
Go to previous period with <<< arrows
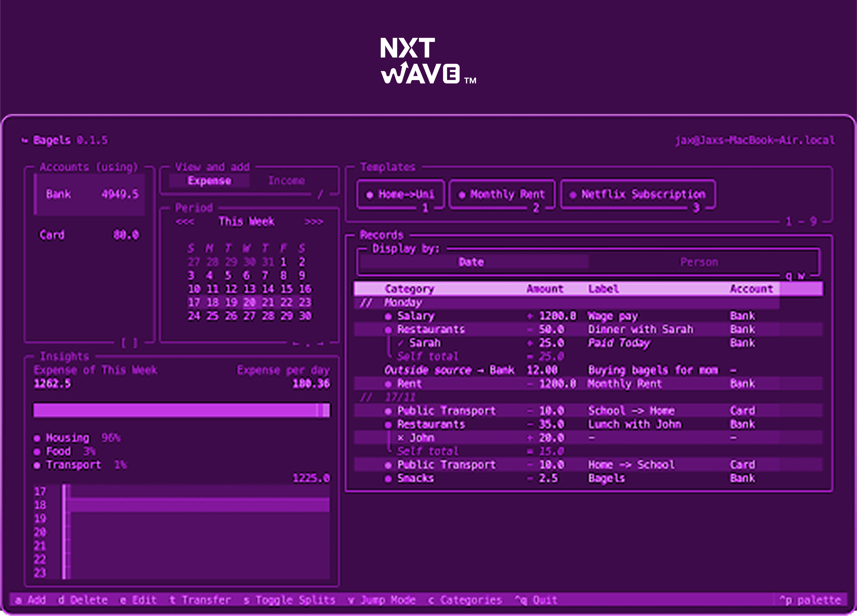click(x=185, y=222)
